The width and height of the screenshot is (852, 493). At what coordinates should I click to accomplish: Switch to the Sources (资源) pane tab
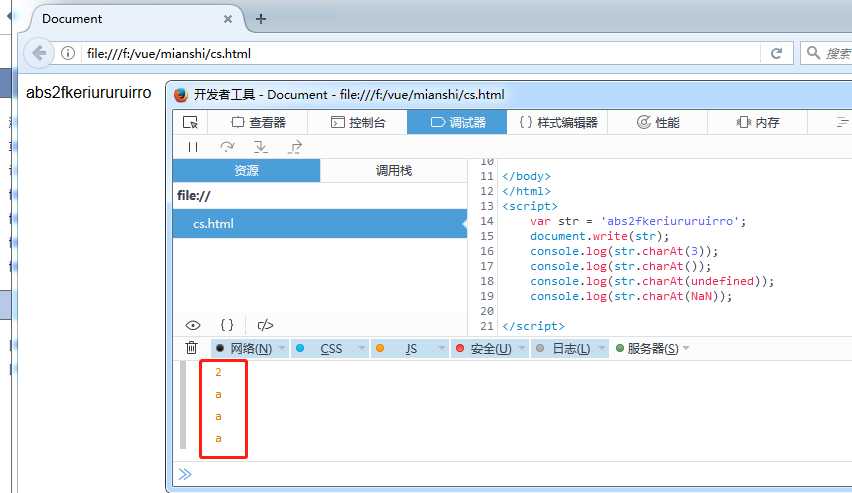click(x=246, y=170)
